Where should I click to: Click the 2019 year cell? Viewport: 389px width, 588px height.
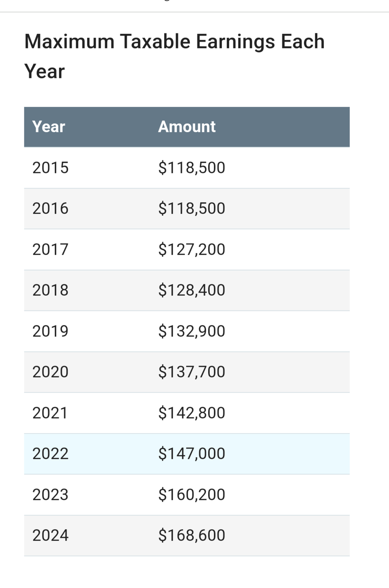tap(50, 331)
